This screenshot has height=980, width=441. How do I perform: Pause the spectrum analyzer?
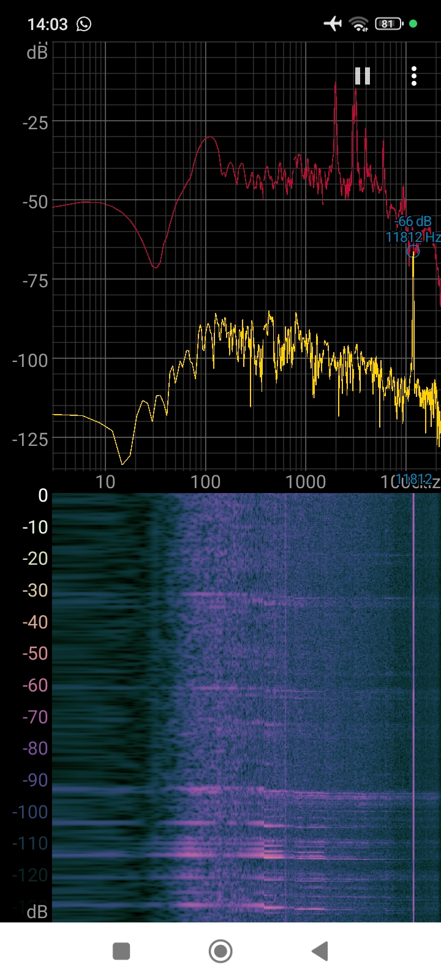point(363,76)
